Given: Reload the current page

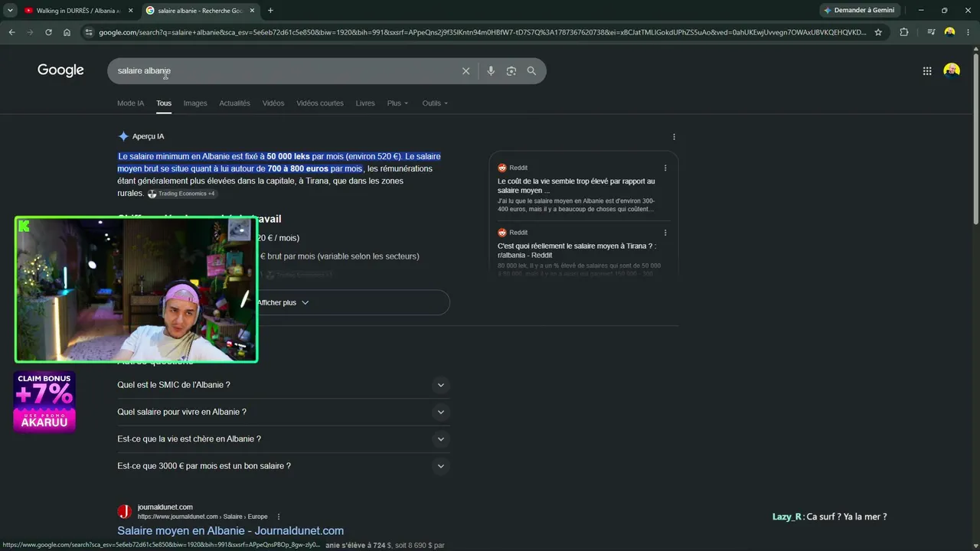Looking at the screenshot, I should (x=48, y=32).
